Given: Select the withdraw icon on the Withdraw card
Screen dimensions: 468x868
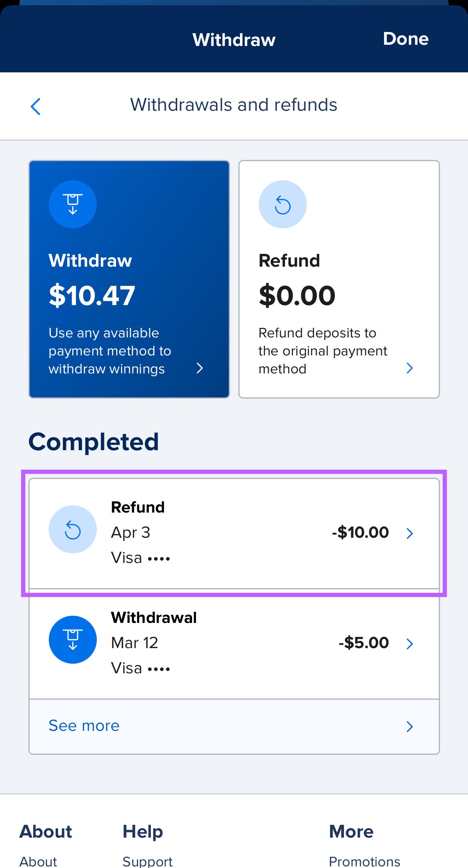Looking at the screenshot, I should point(72,204).
